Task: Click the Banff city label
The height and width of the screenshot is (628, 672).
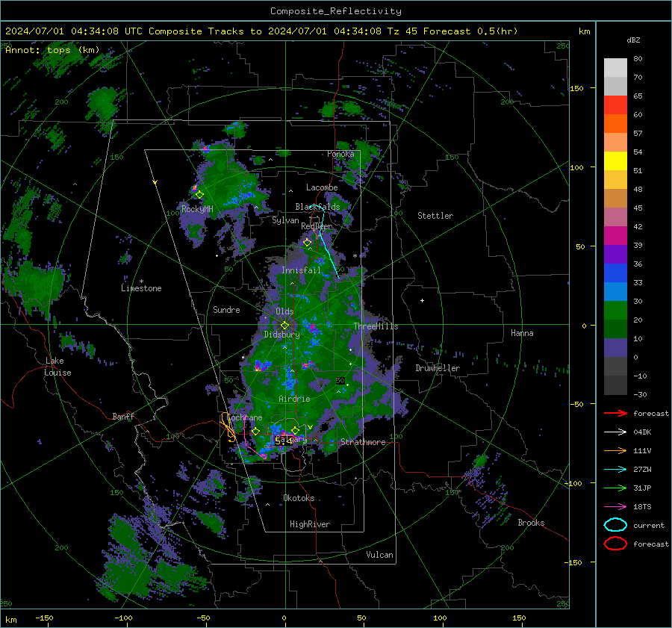Action: (x=123, y=416)
